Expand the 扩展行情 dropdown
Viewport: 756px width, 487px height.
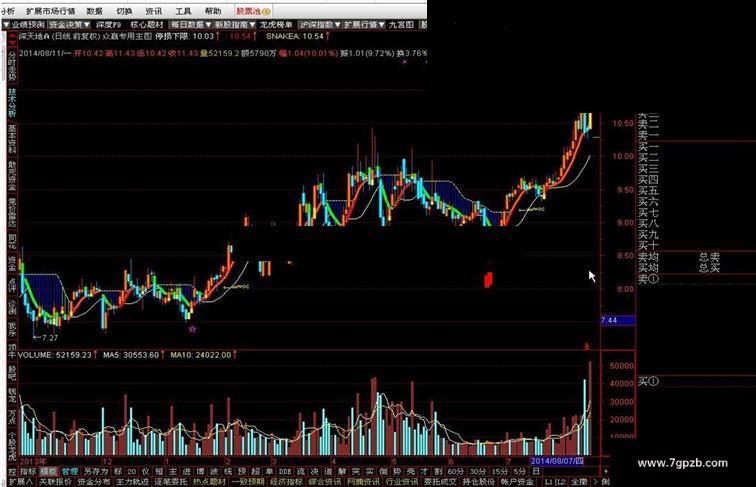pyautogui.click(x=364, y=25)
